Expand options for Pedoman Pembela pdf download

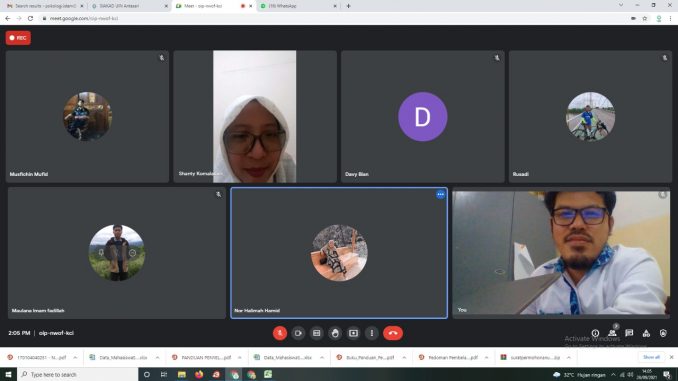tap(486, 358)
